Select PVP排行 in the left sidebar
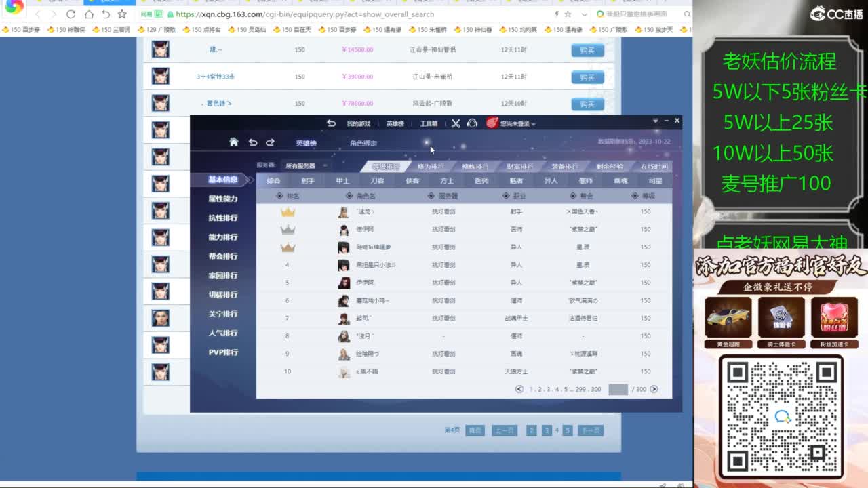868x488 pixels. pyautogui.click(x=223, y=352)
